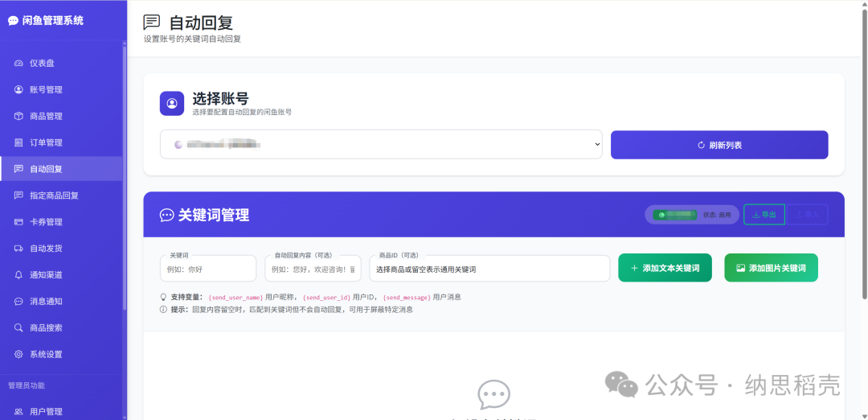868x420 pixels.
Task: Click the 通知渠道 bell icon
Action: tap(18, 275)
